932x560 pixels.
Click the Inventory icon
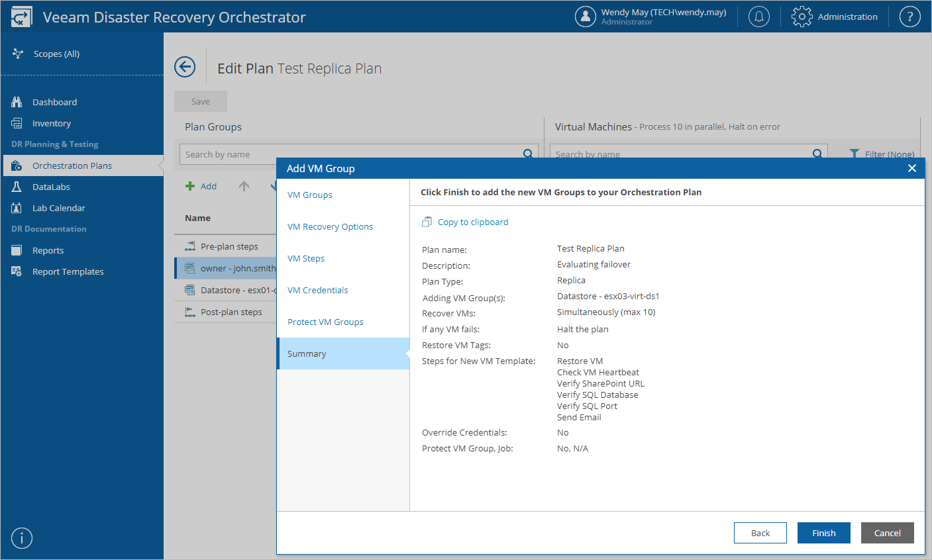pyautogui.click(x=17, y=123)
